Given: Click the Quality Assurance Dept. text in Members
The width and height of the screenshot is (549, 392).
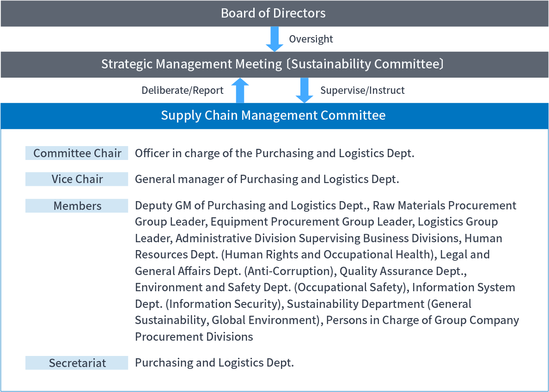Looking at the screenshot, I should (403, 271).
